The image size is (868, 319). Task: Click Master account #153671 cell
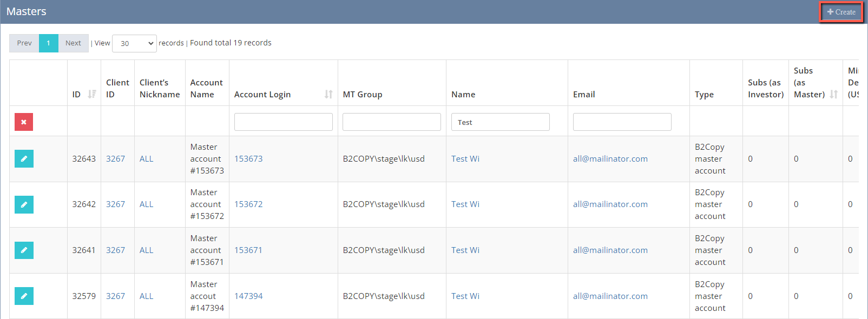(x=207, y=250)
